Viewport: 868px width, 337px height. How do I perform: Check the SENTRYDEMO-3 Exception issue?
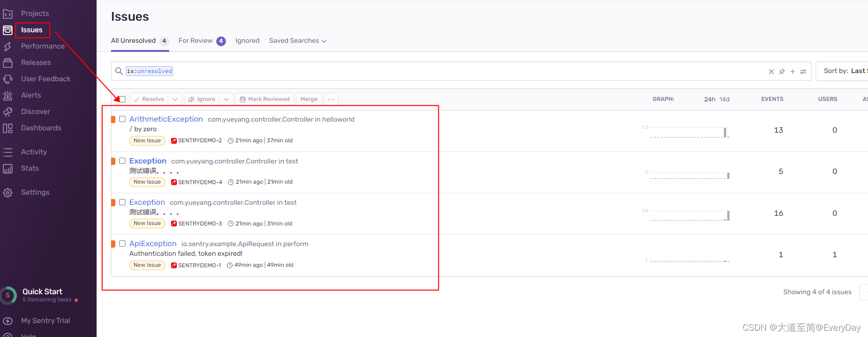(x=123, y=202)
